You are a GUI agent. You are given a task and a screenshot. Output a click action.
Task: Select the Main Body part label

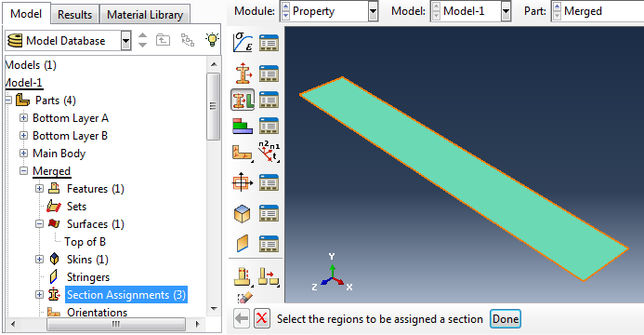pyautogui.click(x=59, y=154)
